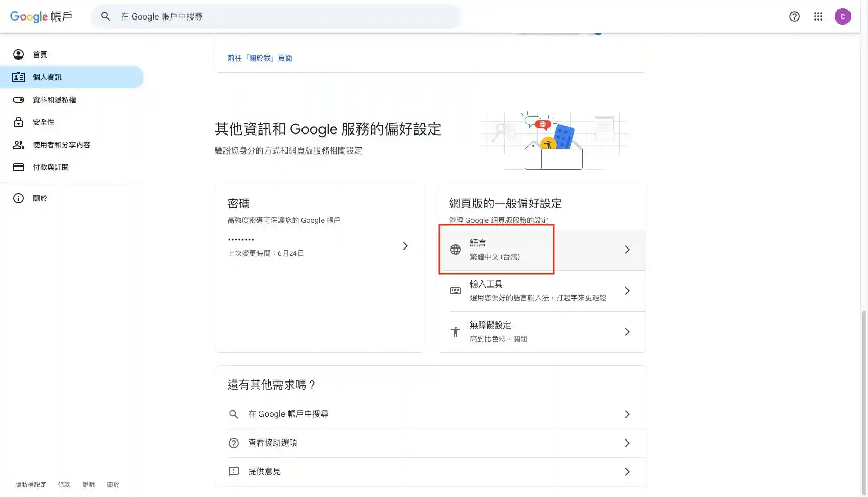
Task: Select 安全性 in the sidebar
Action: click(44, 122)
